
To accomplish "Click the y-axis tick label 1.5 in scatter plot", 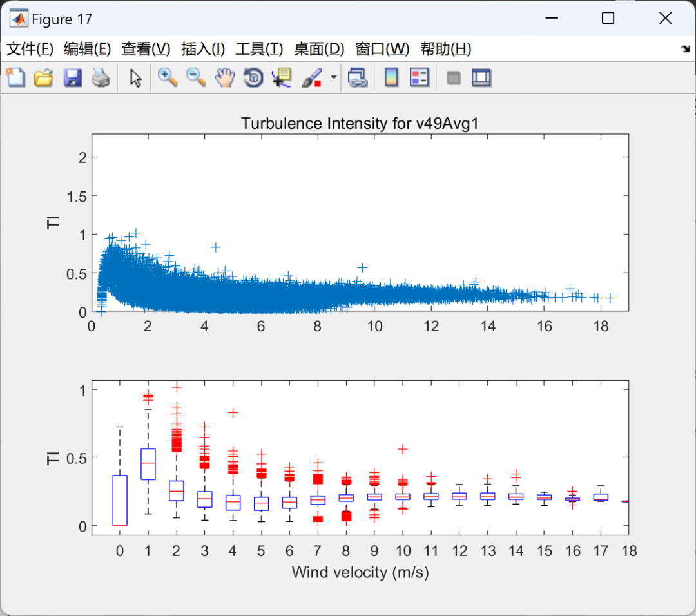I will point(77,196).
